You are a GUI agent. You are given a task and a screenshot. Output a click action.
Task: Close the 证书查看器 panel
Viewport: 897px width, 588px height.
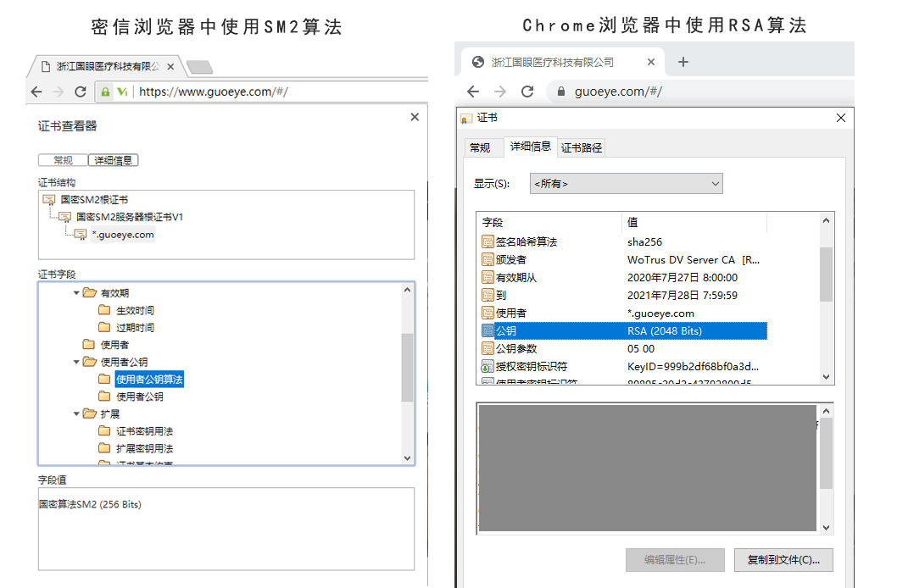coord(415,117)
